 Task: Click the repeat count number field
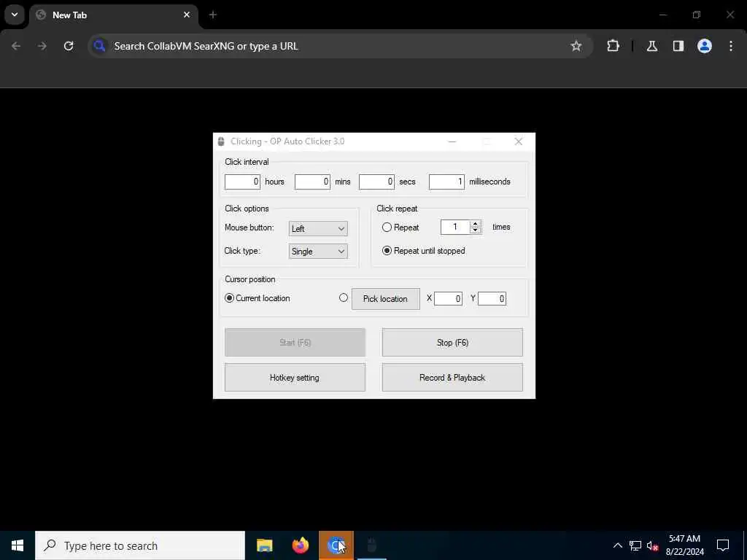[x=455, y=227]
